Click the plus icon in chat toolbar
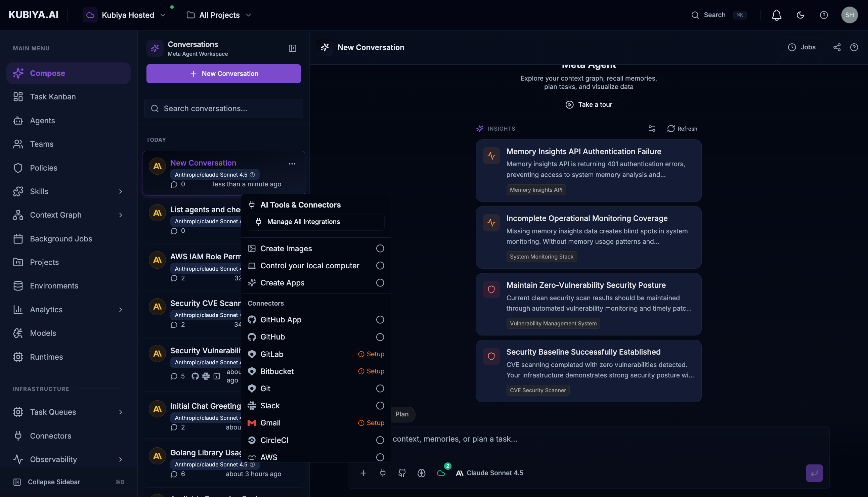Viewport: 868px width, 497px height. [363, 473]
